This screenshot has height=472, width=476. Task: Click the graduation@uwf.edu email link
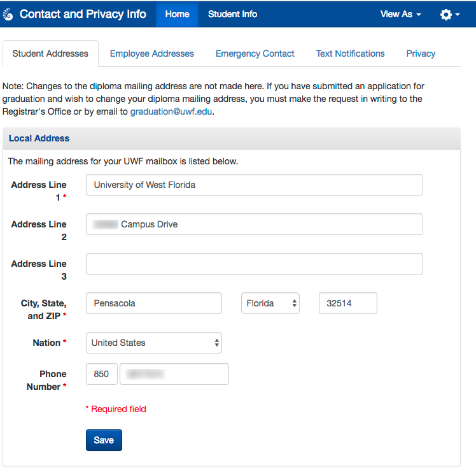coord(171,111)
